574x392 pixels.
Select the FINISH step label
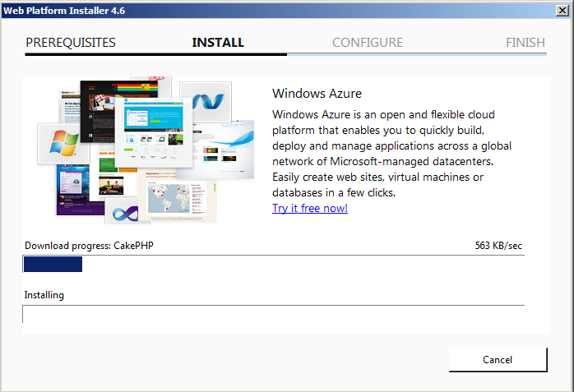click(525, 43)
